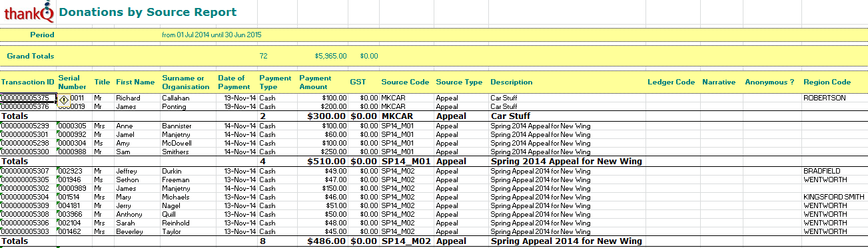Image resolution: width=868 pixels, height=248 pixels.
Task: Click the Payment Type column header
Action: point(275,82)
